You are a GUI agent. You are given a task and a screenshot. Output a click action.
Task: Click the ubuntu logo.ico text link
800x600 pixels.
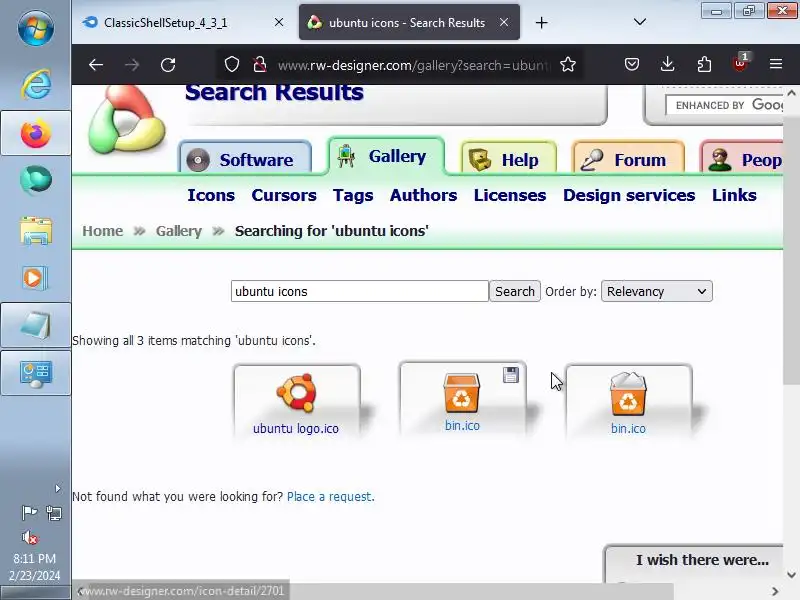point(296,429)
